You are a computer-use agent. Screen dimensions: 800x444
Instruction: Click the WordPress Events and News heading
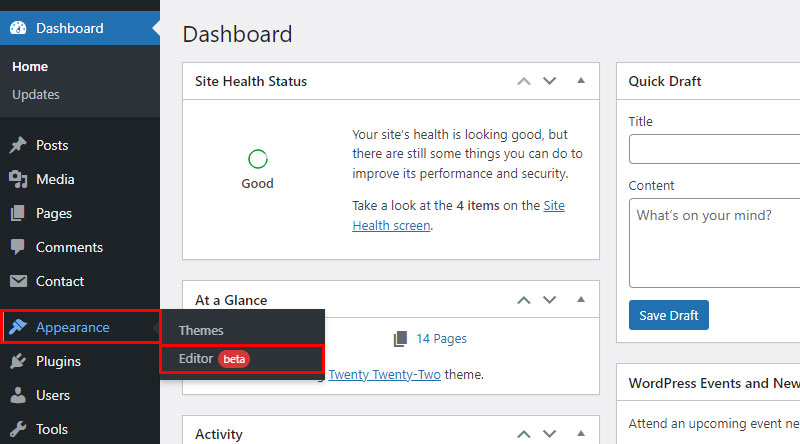[714, 383]
